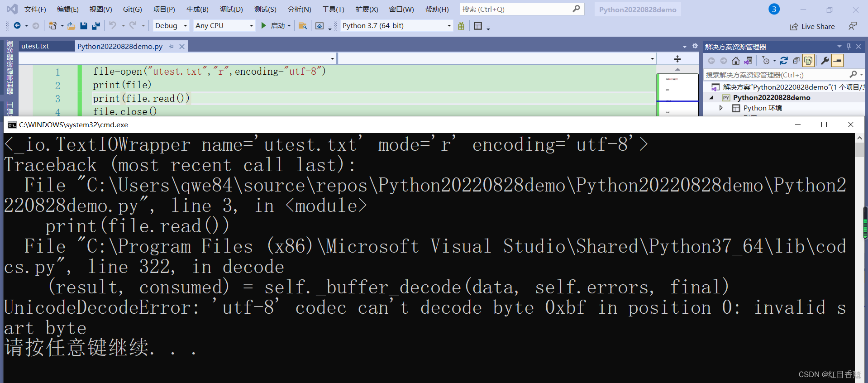Image resolution: width=868 pixels, height=383 pixels.
Task: Click the Live Share button
Action: point(812,26)
